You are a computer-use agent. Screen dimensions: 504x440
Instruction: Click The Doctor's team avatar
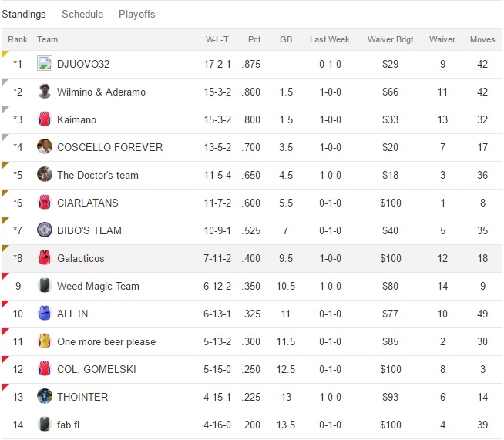pyautogui.click(x=45, y=175)
